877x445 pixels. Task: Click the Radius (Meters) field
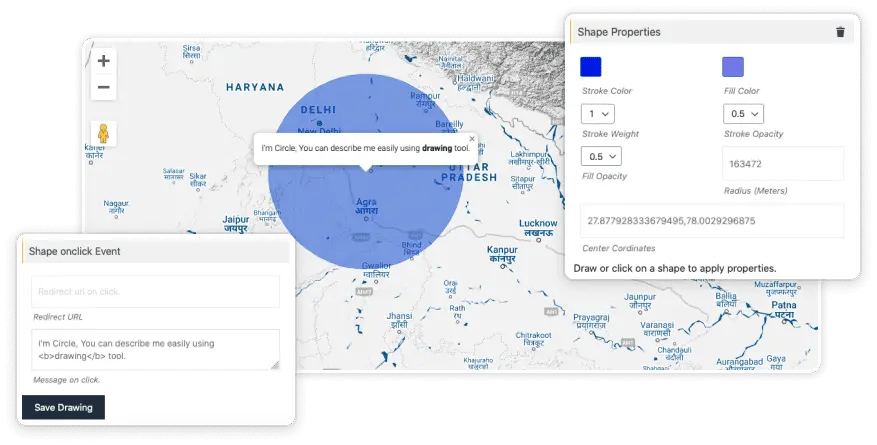coord(782,164)
